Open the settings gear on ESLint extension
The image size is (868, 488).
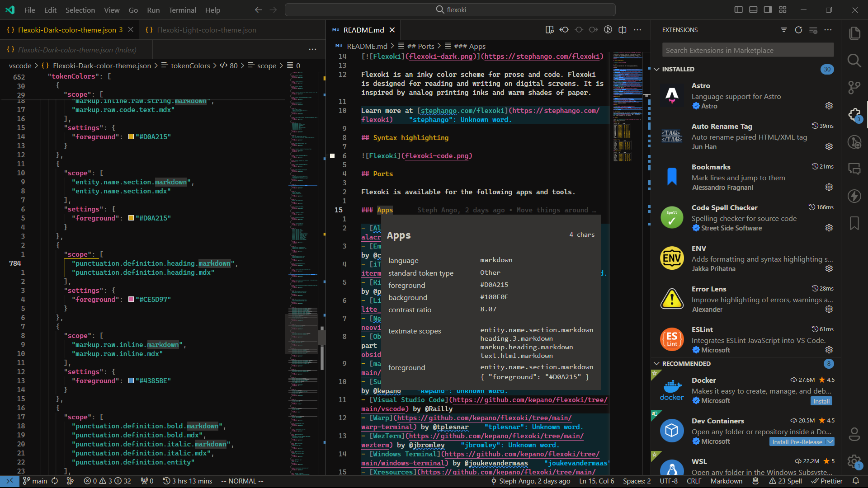[829, 349]
